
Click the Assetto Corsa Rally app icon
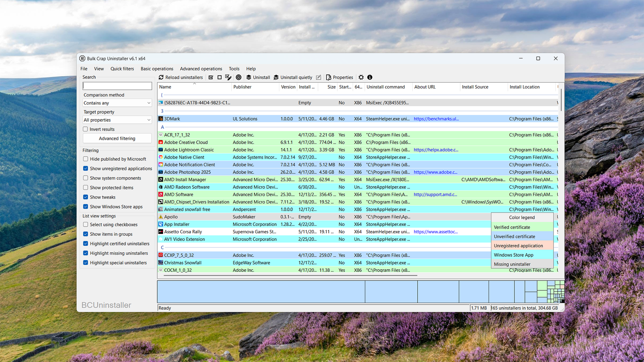point(160,232)
